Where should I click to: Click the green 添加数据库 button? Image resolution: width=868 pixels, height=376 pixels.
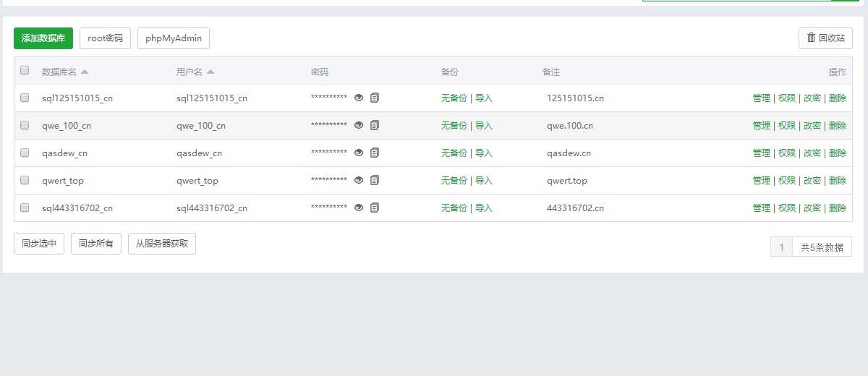click(x=43, y=38)
